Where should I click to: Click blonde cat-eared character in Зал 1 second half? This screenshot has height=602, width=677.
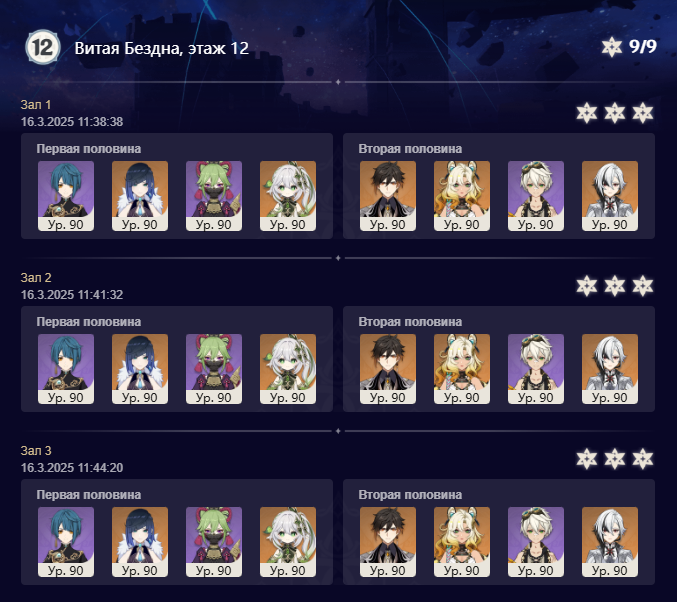click(x=462, y=196)
